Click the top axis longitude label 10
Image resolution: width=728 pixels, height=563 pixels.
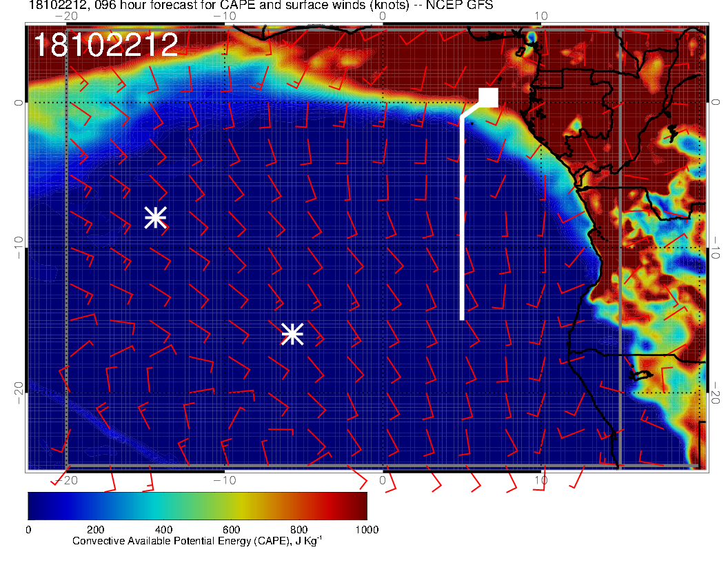click(541, 17)
